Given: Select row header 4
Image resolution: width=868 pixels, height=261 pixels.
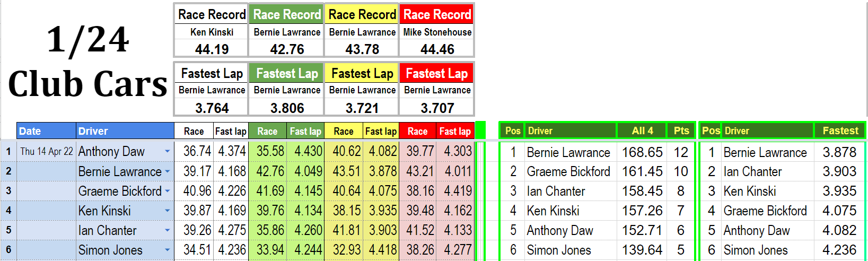Looking at the screenshot, I should tap(8, 211).
